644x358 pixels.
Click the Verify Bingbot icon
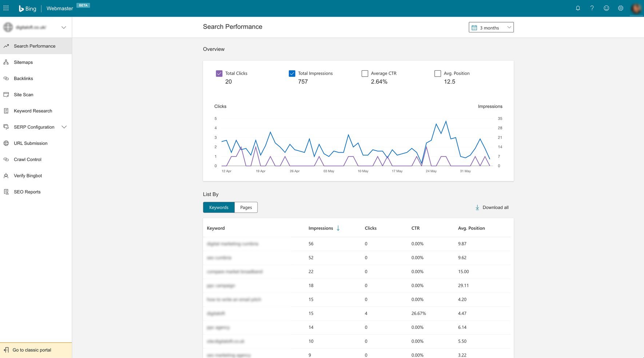tap(6, 176)
